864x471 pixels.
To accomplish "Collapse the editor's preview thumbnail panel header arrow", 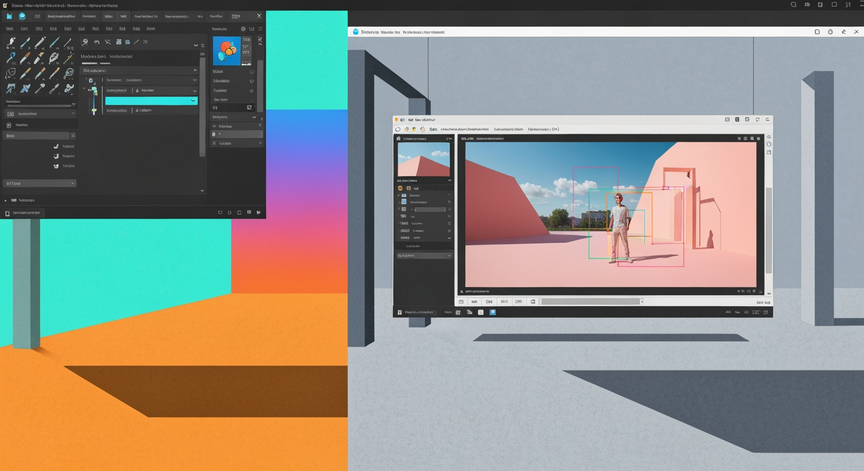I will pyautogui.click(x=450, y=138).
